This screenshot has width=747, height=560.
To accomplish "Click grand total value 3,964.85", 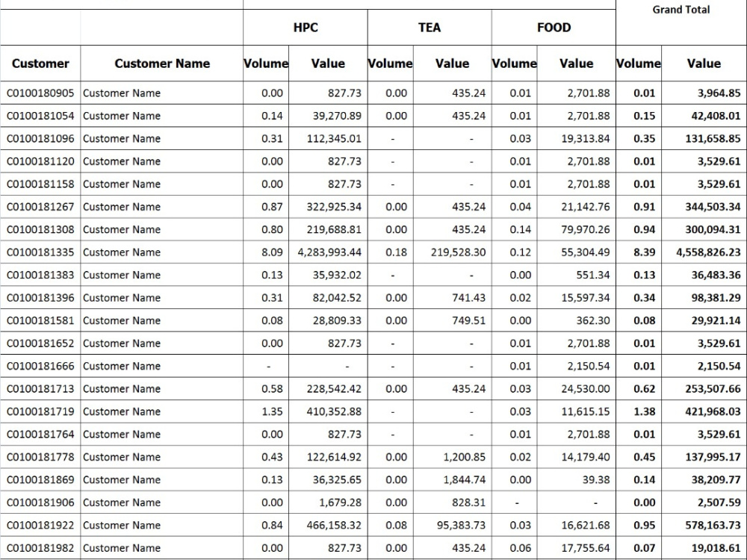I will point(719,93).
